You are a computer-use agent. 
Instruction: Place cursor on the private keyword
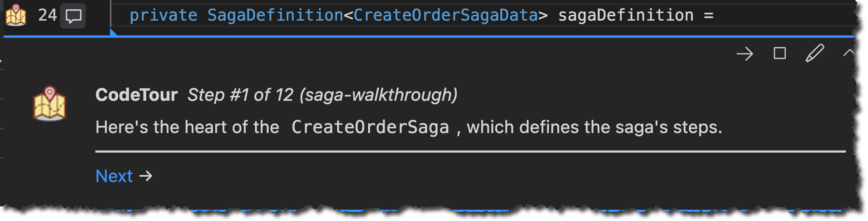click(x=163, y=16)
